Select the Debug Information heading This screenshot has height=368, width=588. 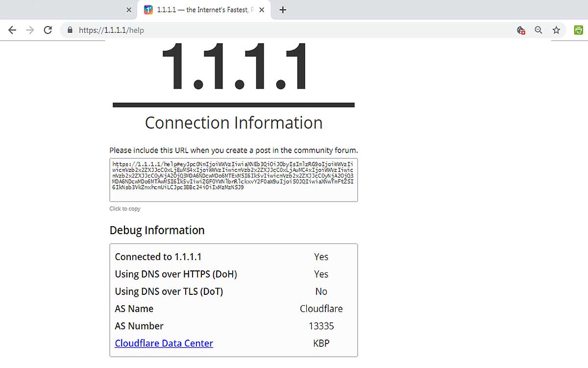157,230
